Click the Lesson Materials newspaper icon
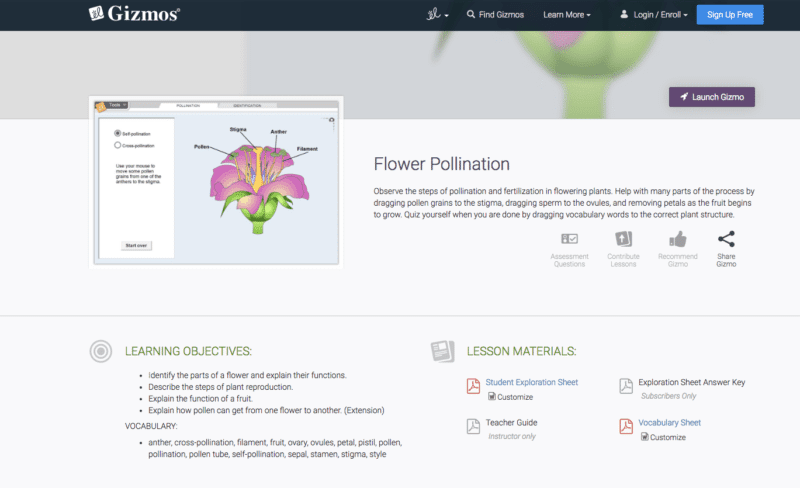The width and height of the screenshot is (800, 488). coord(442,351)
